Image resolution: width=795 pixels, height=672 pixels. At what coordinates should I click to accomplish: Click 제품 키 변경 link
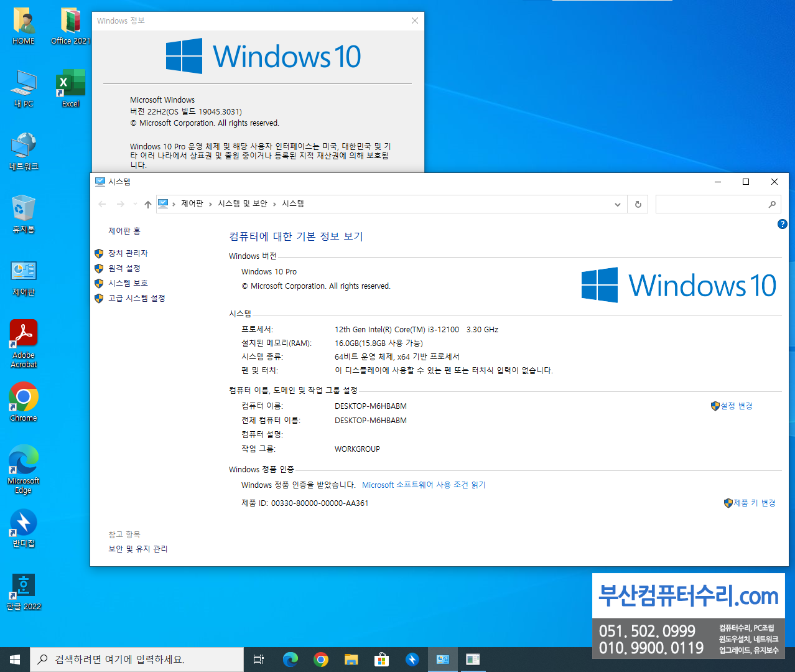pyautogui.click(x=755, y=503)
